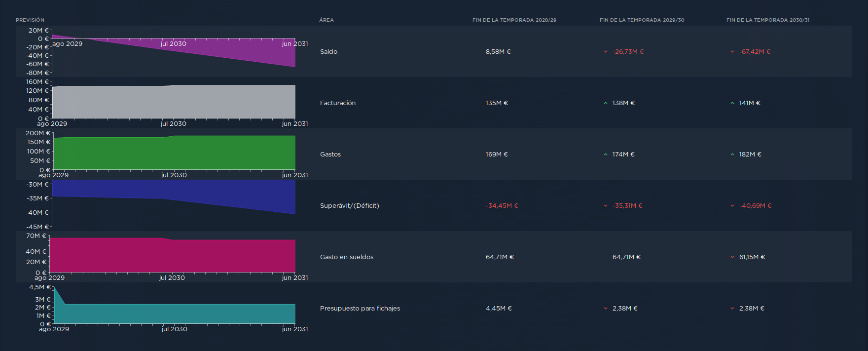
Task: Click the Saldo value -26,73M €
Action: [x=628, y=52]
